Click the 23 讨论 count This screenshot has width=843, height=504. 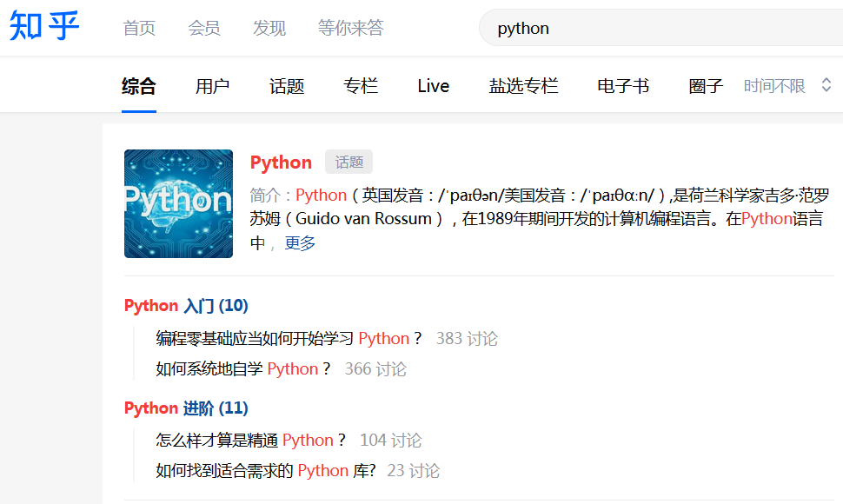(x=414, y=471)
